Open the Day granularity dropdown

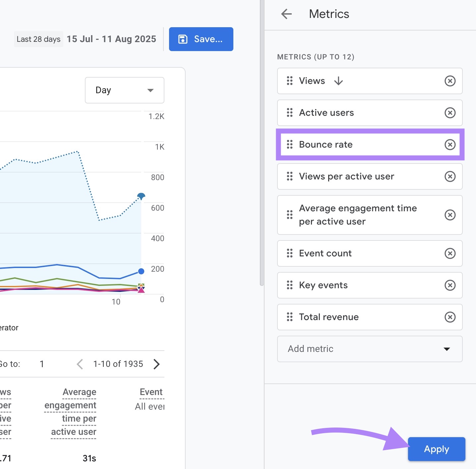pyautogui.click(x=124, y=90)
